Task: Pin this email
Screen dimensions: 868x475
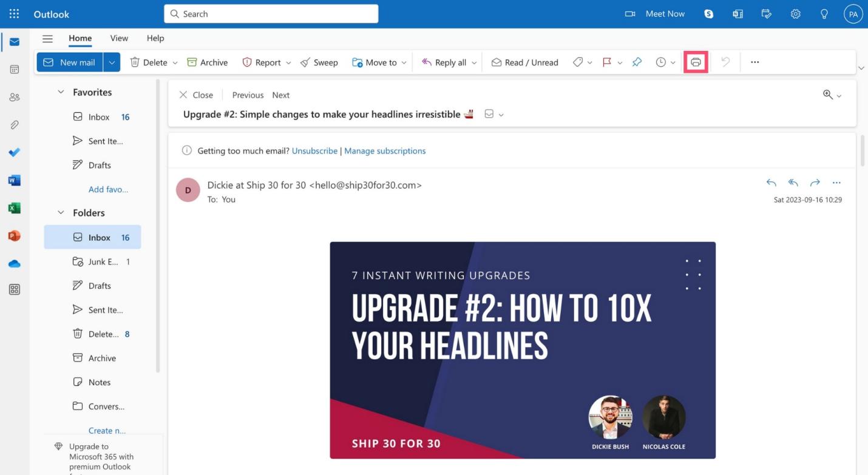Action: point(637,62)
